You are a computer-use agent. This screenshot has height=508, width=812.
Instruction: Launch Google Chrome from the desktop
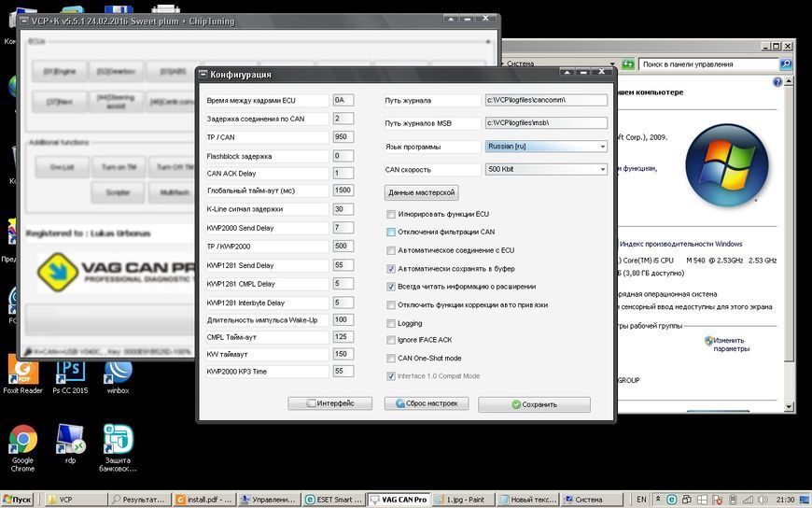click(22, 448)
